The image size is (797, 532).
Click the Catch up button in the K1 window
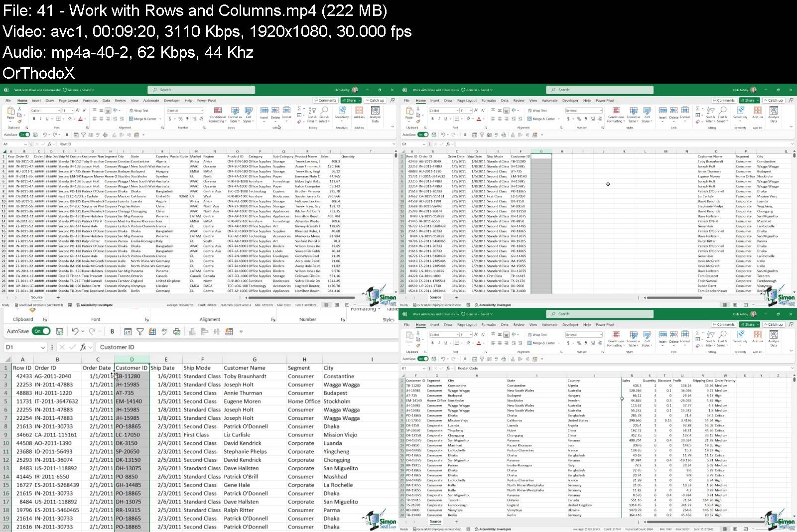(x=773, y=324)
